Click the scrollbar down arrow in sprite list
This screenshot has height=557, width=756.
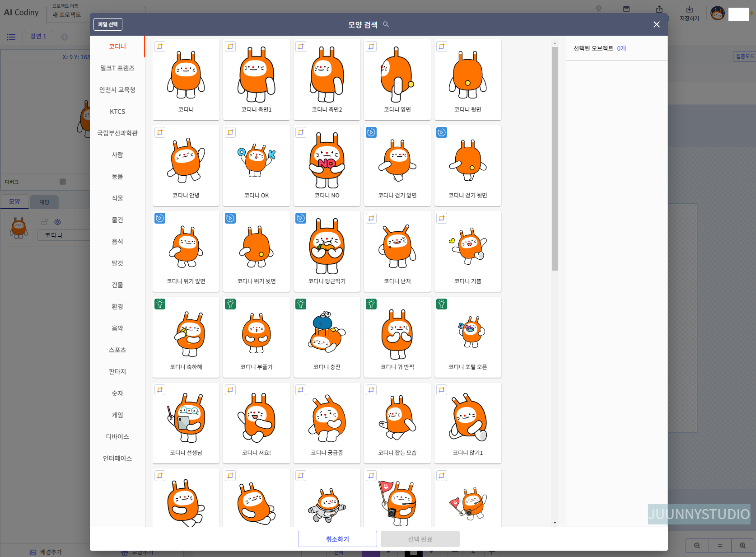click(x=555, y=523)
